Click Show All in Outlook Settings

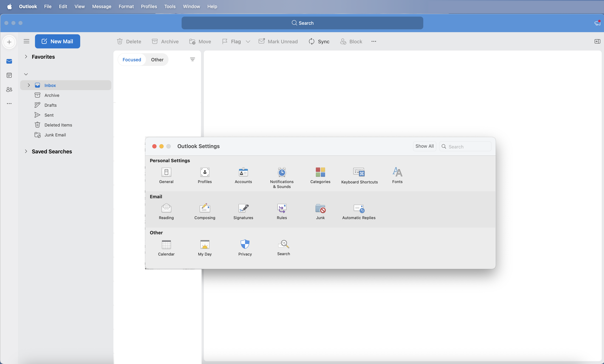pos(424,146)
